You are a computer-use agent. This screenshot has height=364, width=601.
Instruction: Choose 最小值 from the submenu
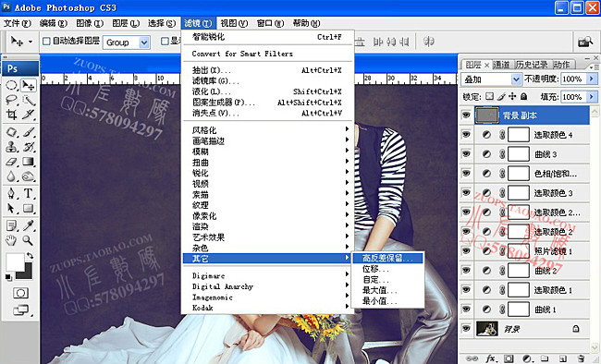click(x=387, y=301)
